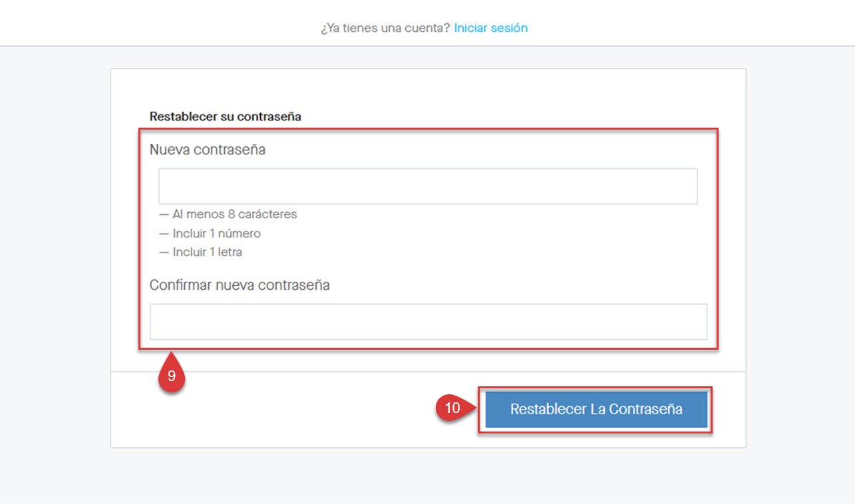
Task: Click the button label "Restablecer La Contraseña"
Action: tap(596, 410)
